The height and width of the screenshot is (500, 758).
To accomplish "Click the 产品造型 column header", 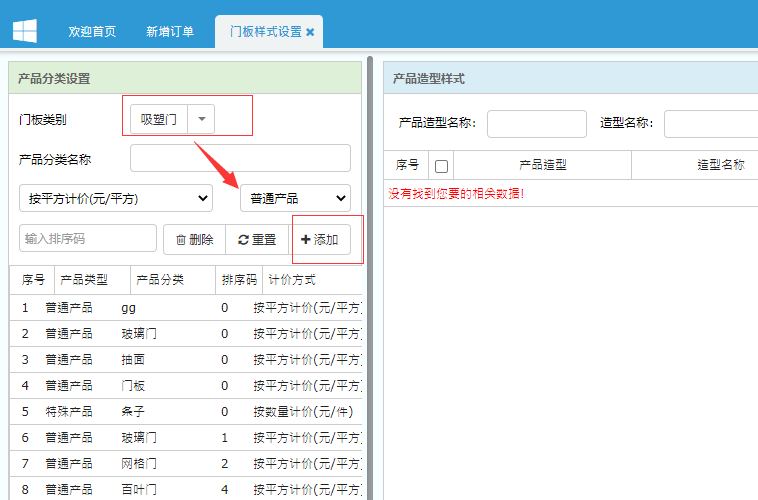I will click(x=542, y=165).
